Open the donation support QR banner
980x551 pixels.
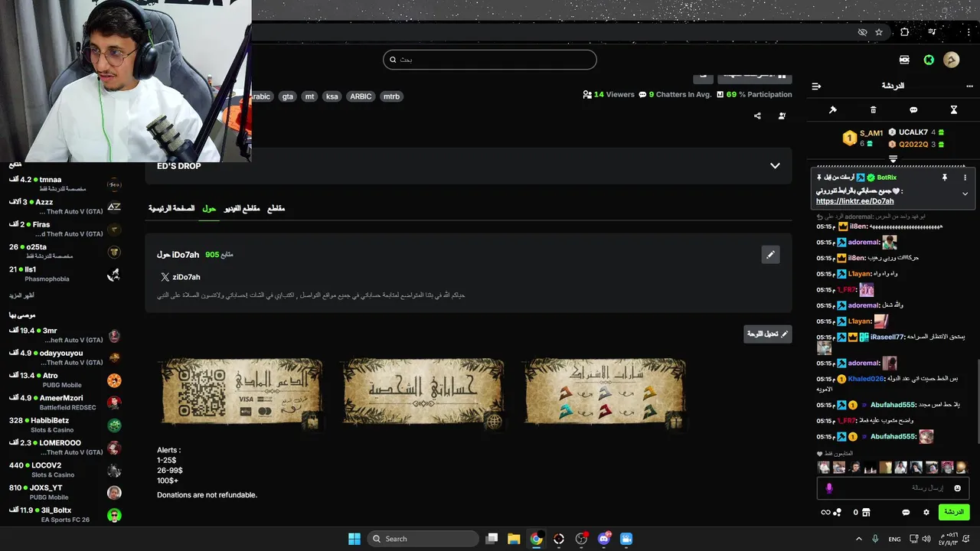pyautogui.click(x=241, y=392)
